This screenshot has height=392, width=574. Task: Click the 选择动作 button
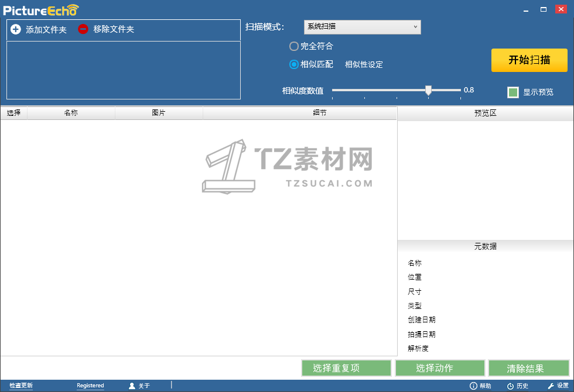click(440, 368)
